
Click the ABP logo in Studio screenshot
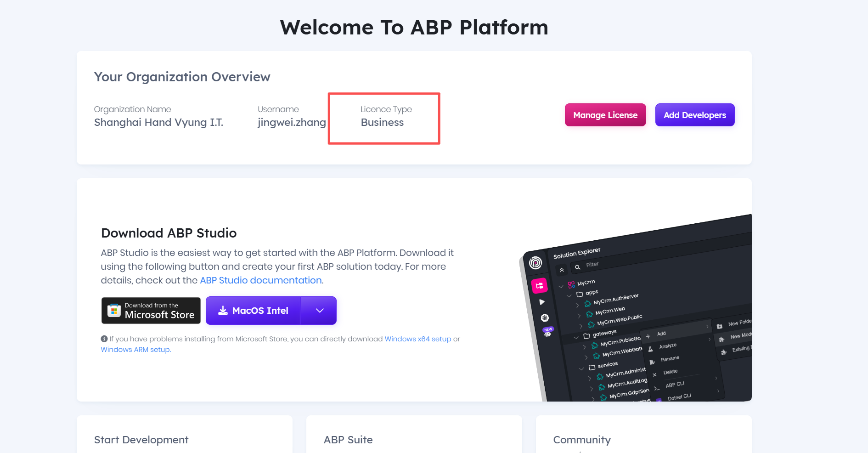coord(535,263)
